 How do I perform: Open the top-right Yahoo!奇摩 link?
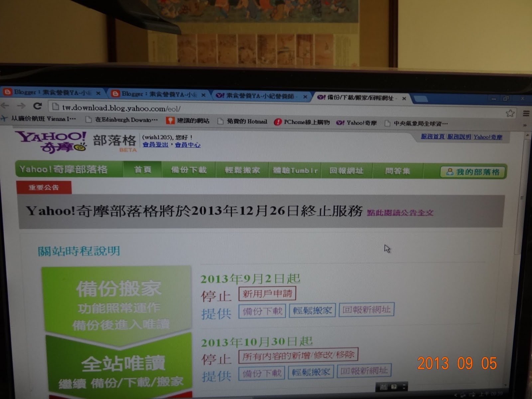[488, 137]
